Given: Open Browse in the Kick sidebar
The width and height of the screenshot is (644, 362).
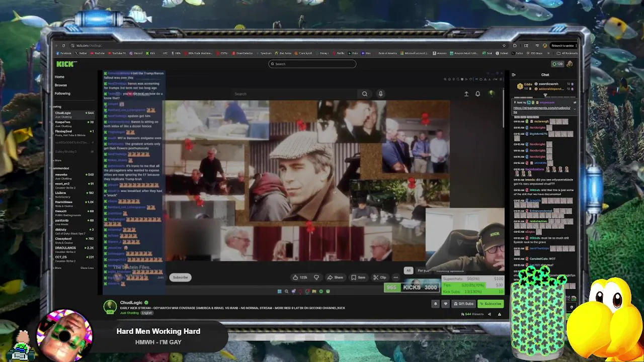Looking at the screenshot, I should click(60, 85).
